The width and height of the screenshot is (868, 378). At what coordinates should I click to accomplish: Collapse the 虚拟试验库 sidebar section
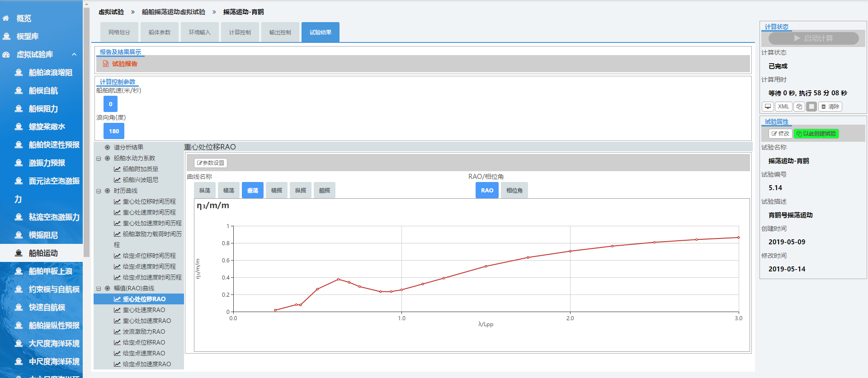(x=74, y=54)
